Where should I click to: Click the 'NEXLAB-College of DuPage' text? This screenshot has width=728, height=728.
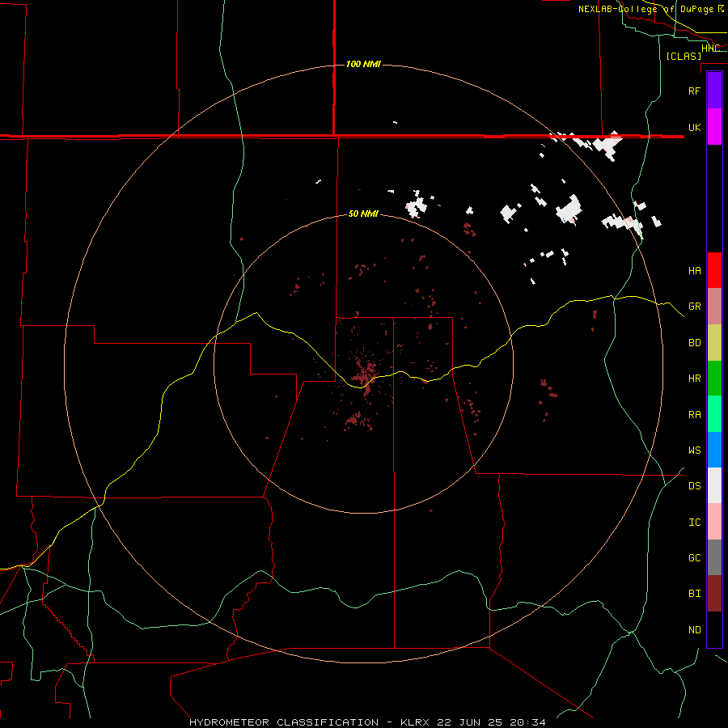click(x=645, y=9)
